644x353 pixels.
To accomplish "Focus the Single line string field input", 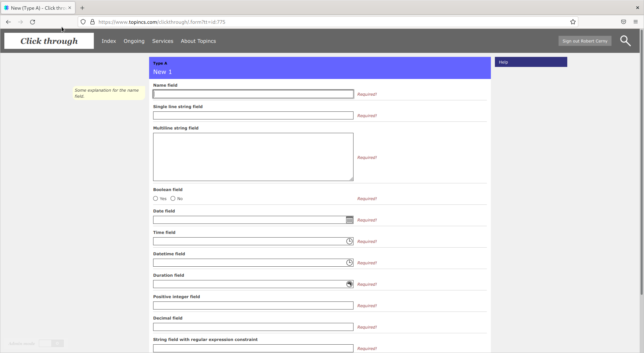I will point(253,115).
